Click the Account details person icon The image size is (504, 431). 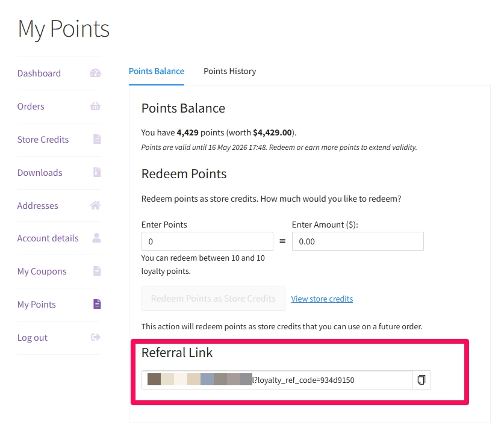(96, 238)
